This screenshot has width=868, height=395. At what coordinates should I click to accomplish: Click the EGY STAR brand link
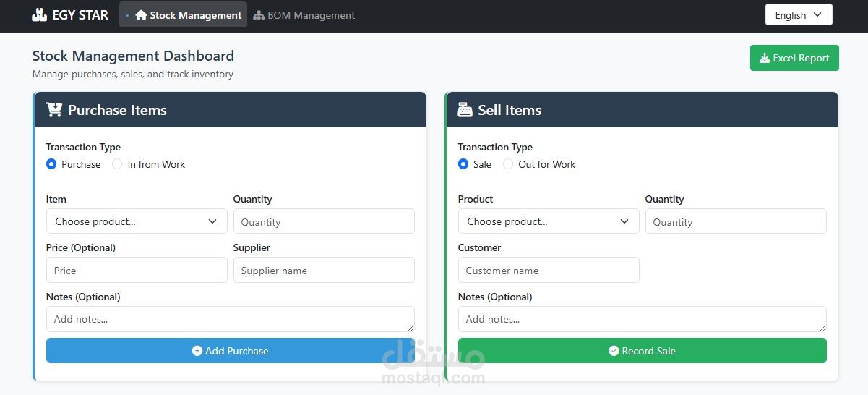tap(70, 14)
